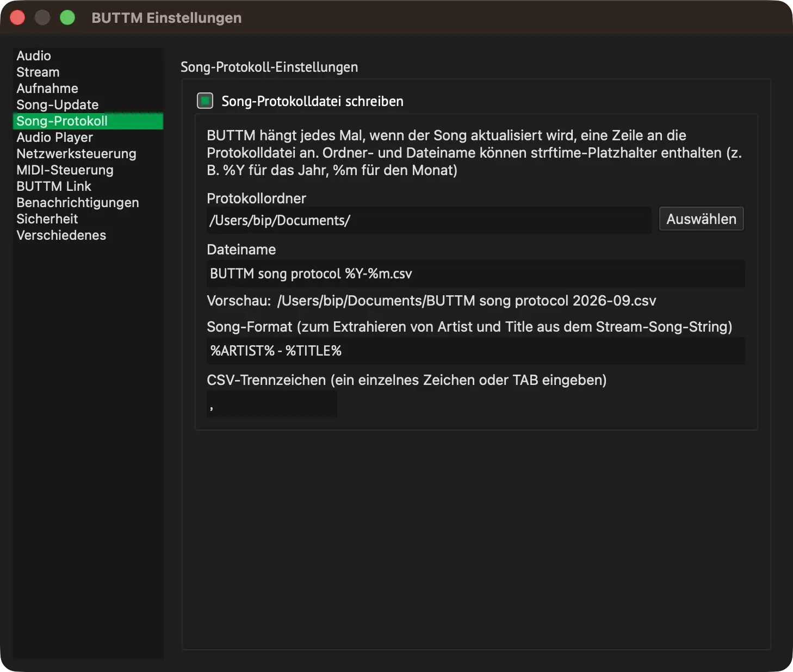The image size is (793, 672).
Task: Click into the Dateiname input field
Action: (475, 273)
